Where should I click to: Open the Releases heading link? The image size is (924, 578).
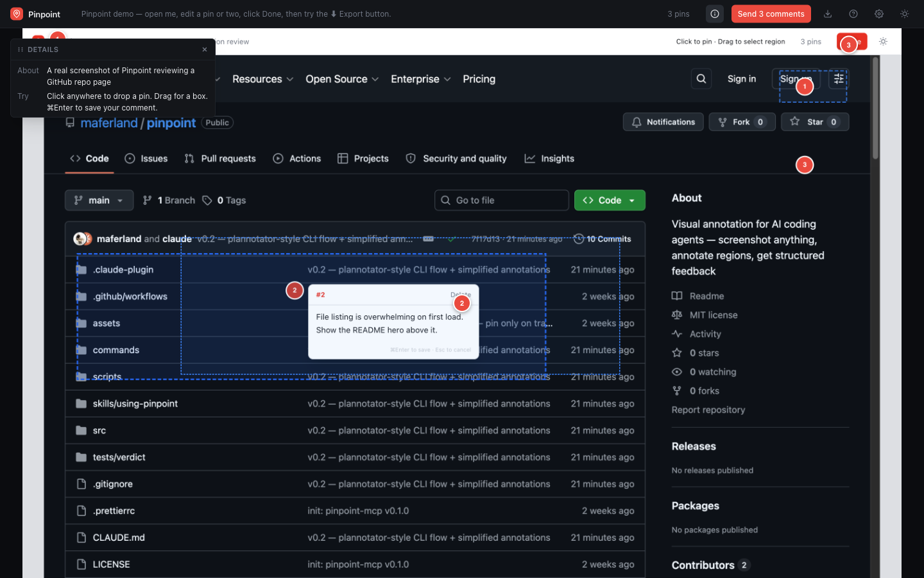tap(694, 446)
